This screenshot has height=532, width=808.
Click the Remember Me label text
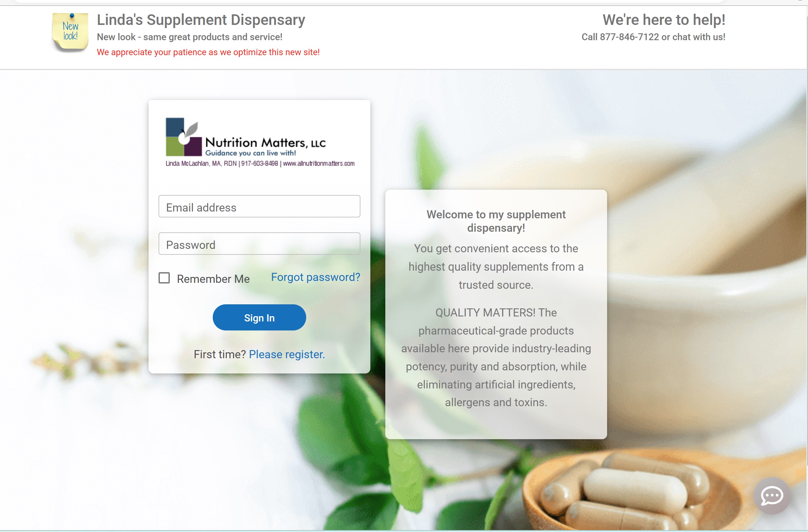213,279
